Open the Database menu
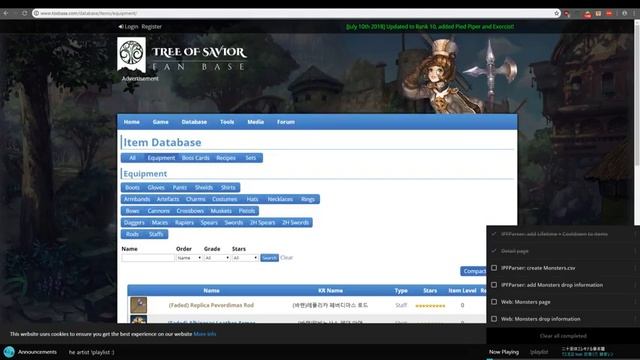 click(x=194, y=122)
